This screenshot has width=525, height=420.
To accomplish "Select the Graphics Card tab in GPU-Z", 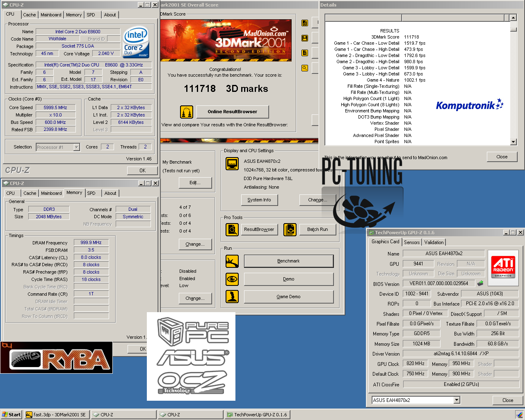I will pos(385,242).
